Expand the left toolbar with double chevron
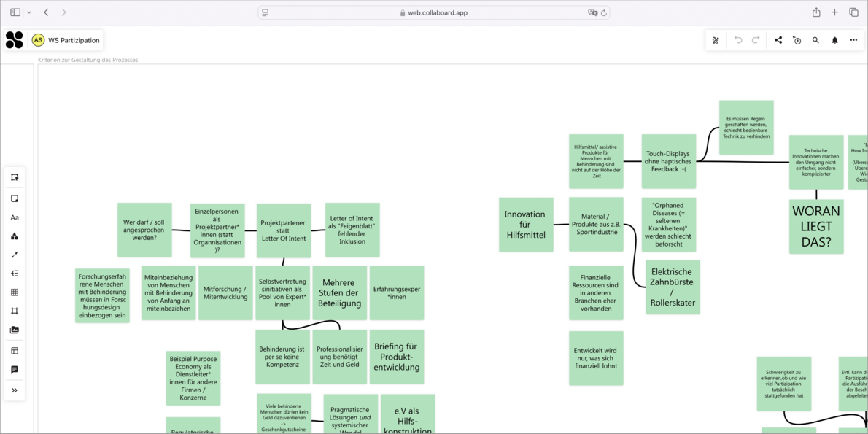 [x=15, y=390]
